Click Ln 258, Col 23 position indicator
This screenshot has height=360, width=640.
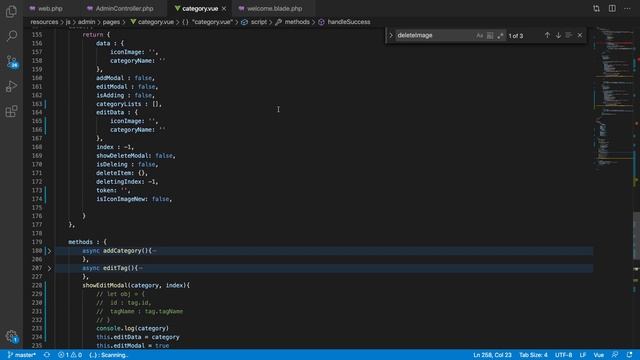point(492,355)
